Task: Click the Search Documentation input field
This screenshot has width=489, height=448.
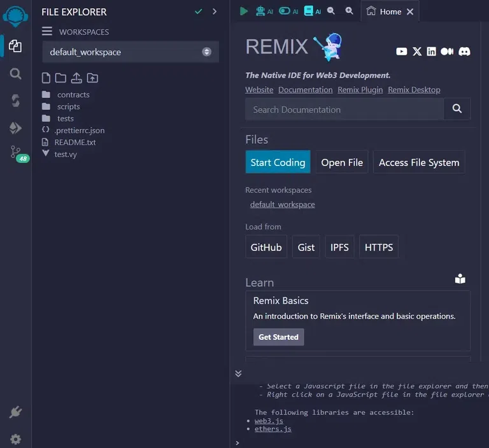Action: point(344,109)
